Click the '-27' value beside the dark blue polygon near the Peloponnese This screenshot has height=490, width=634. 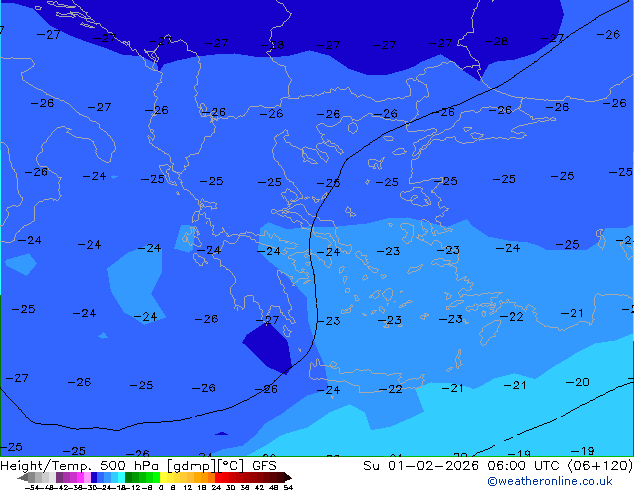[267, 320]
